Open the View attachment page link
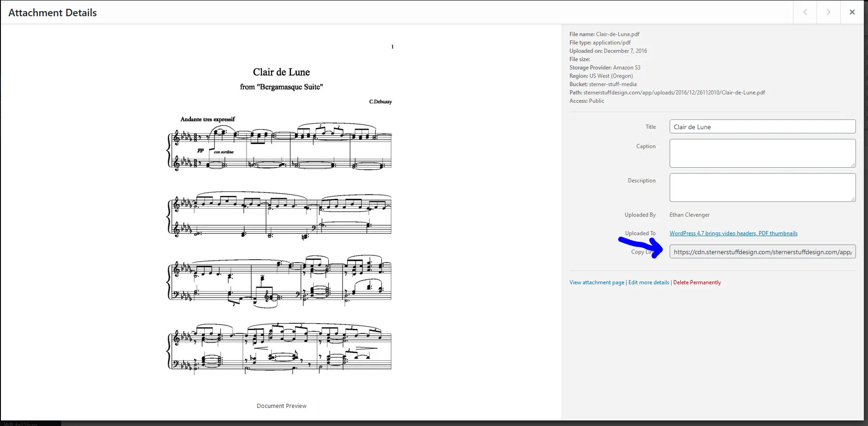The height and width of the screenshot is (426, 868). click(596, 282)
